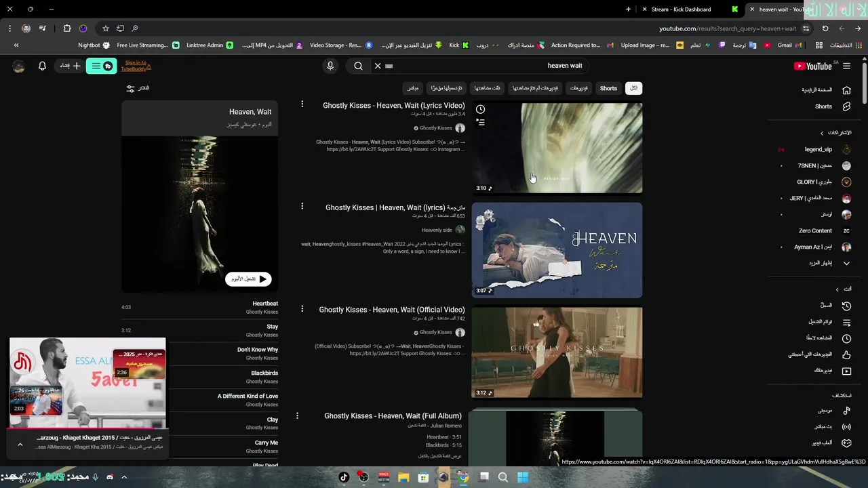Open 'Ghostly Kisses - Heaven, Wait (Full Album)' title
The height and width of the screenshot is (488, 868).
[393, 416]
